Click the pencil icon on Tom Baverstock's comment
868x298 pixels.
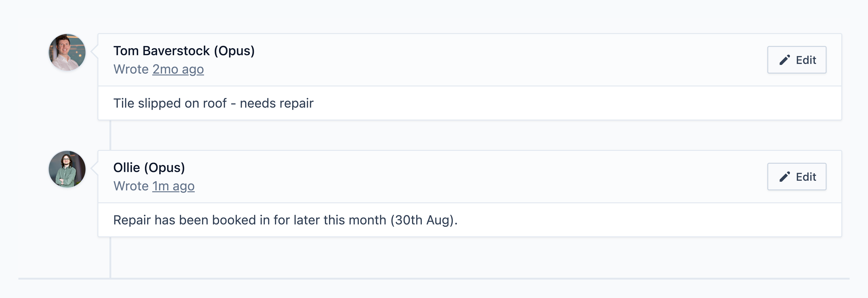coord(784,60)
